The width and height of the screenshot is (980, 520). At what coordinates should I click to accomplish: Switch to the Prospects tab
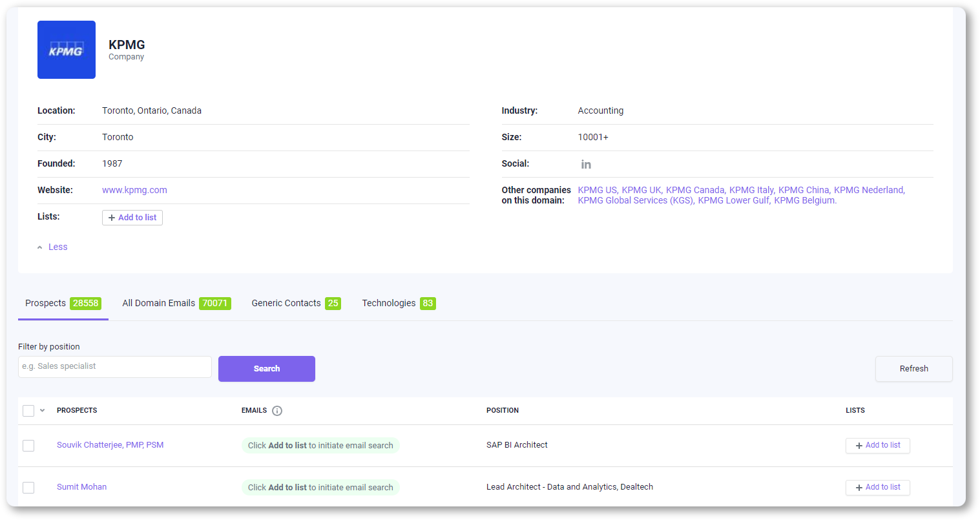63,304
